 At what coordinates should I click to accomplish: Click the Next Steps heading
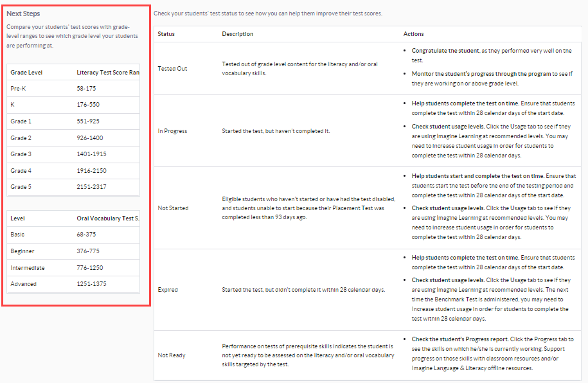28,13
